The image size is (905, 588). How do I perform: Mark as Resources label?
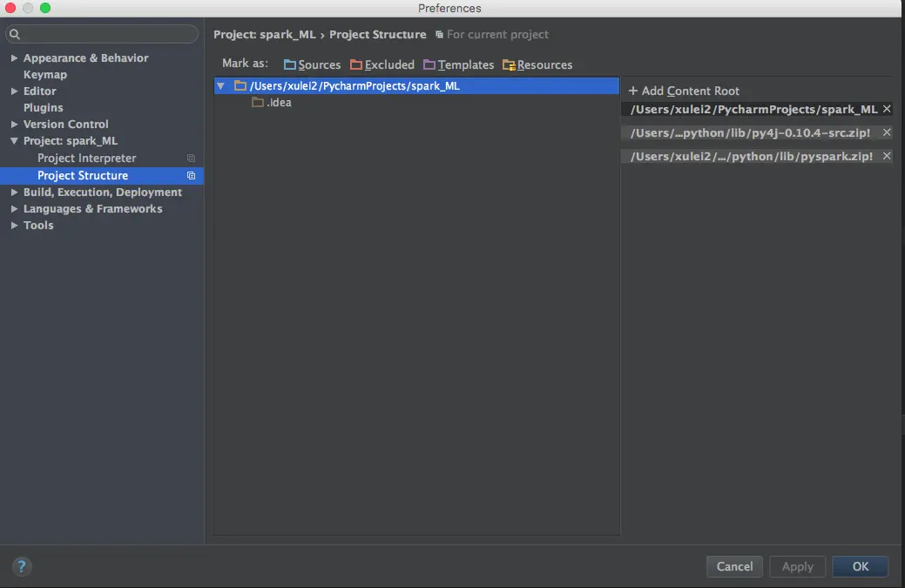tap(545, 64)
